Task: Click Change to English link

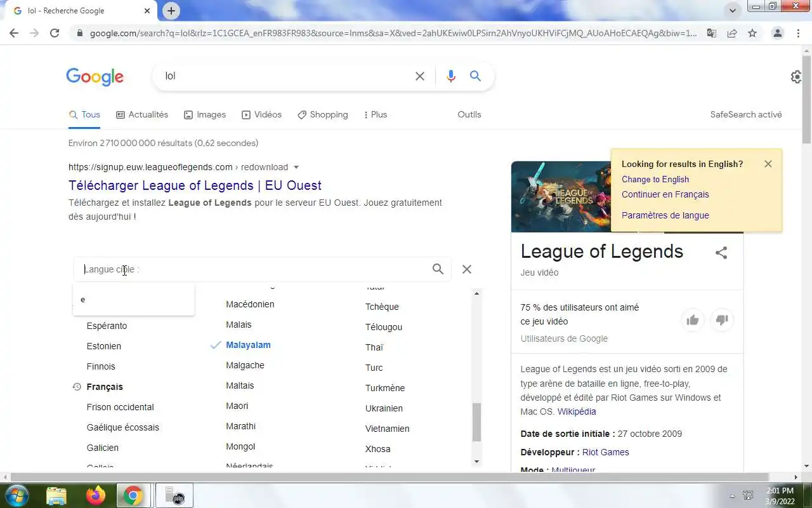Action: (x=655, y=180)
